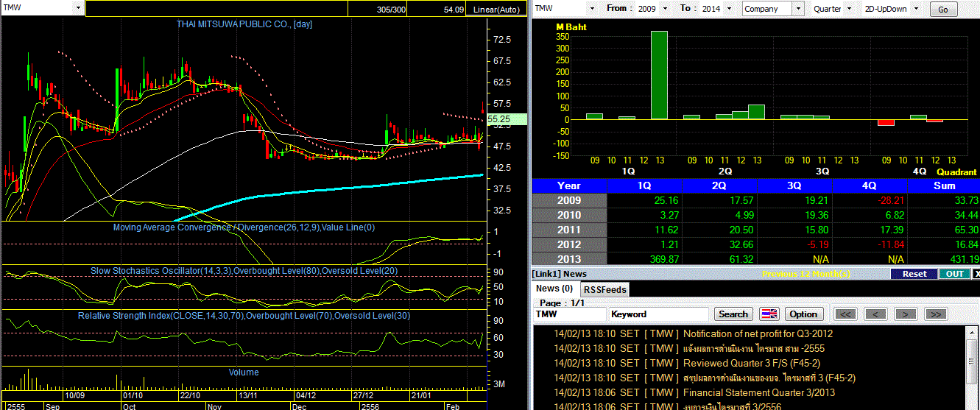The image size is (980, 410).
Task: Open the TMW symbol dropdown in the financials panel
Action: (591, 9)
